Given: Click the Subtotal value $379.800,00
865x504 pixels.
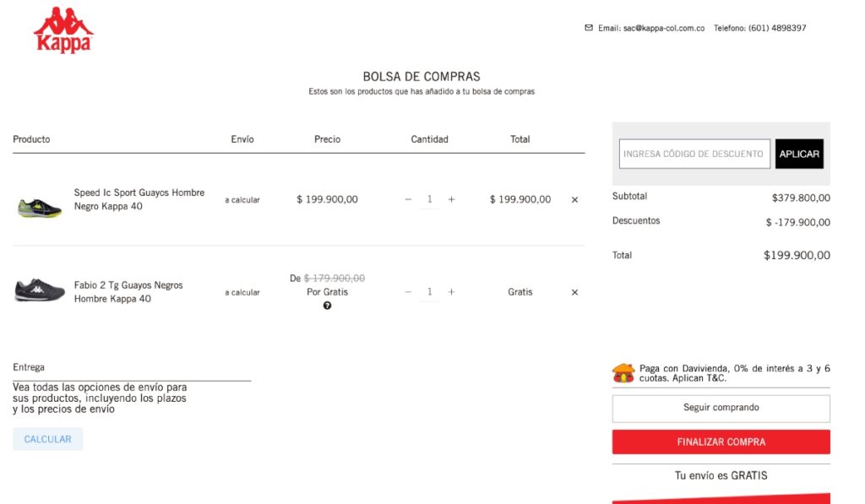Looking at the screenshot, I should 801,198.
